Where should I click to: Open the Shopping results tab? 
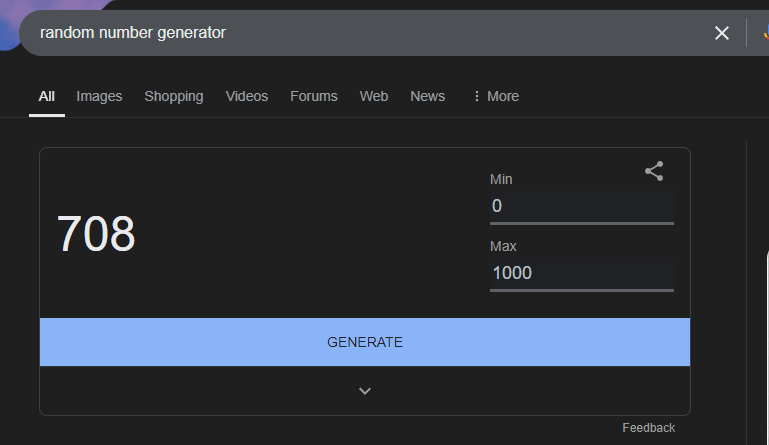click(174, 96)
